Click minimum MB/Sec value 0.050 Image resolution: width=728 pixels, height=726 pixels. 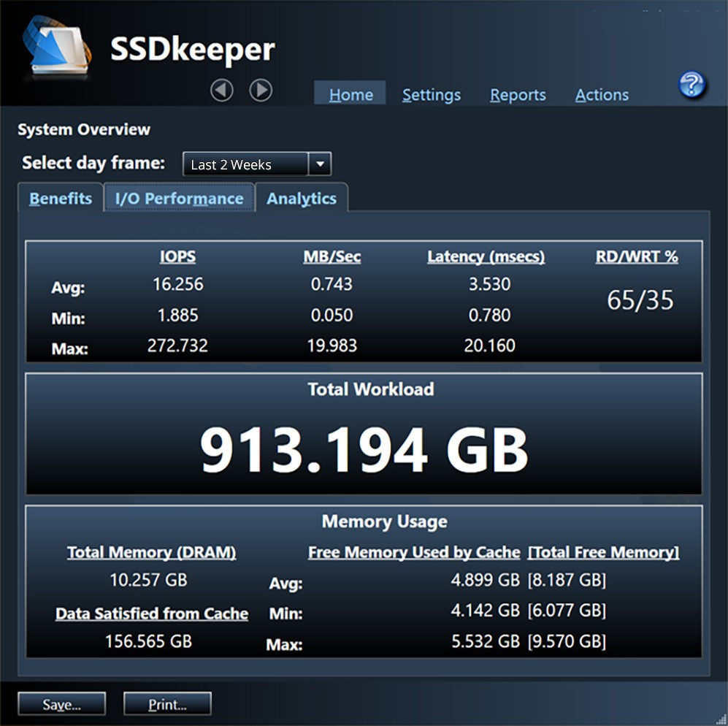point(332,315)
